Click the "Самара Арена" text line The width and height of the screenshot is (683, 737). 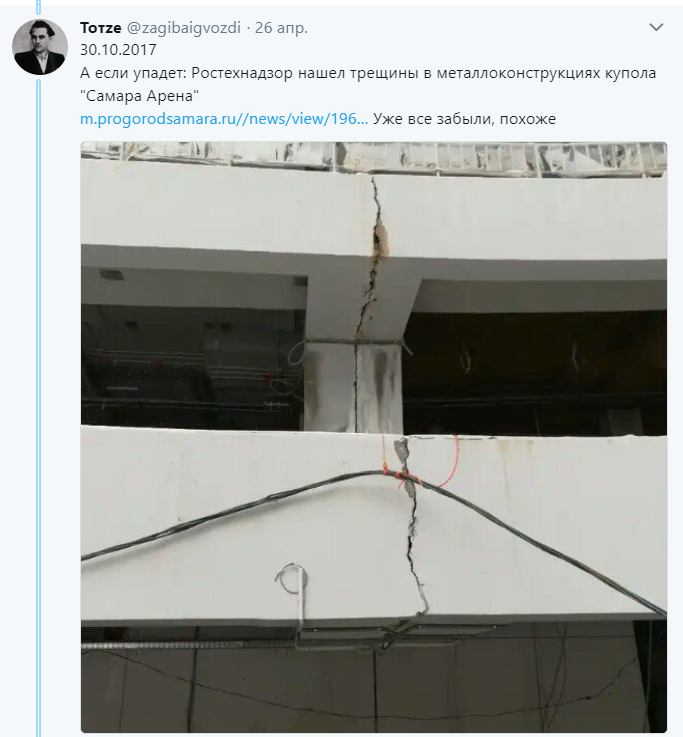click(140, 96)
